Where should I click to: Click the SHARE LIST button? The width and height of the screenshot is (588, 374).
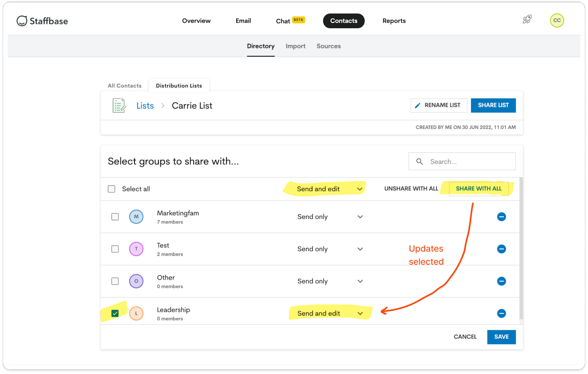493,106
